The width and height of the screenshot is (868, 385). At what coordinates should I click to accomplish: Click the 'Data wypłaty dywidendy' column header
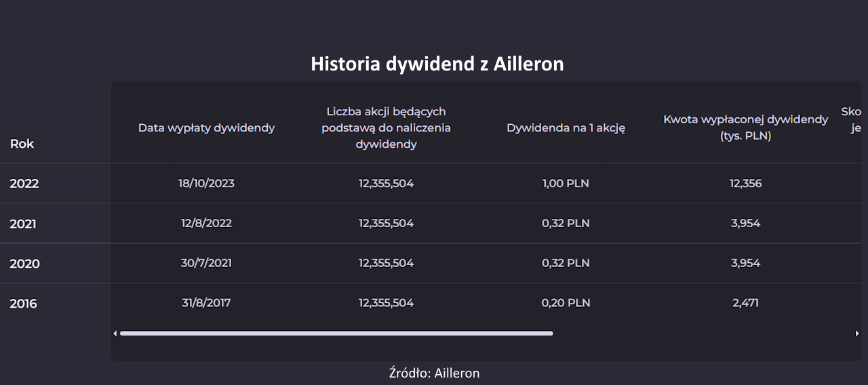[206, 128]
